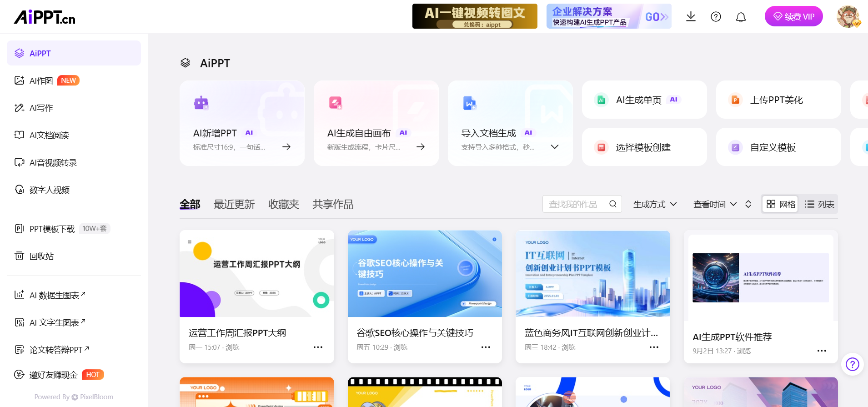Click the AI生成自由画布 pink icon
This screenshot has width=868, height=407.
(336, 103)
